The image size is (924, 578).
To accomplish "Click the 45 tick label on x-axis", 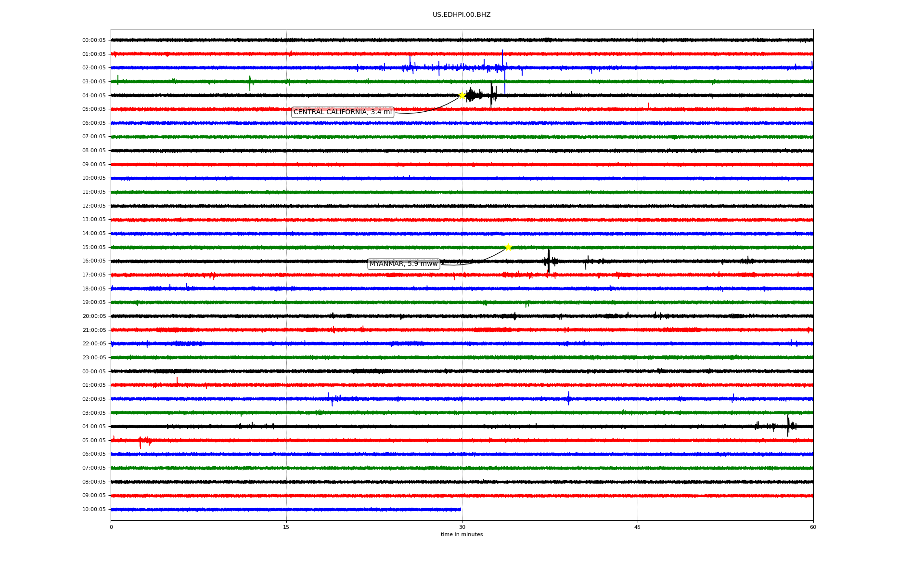I will 638,527.
